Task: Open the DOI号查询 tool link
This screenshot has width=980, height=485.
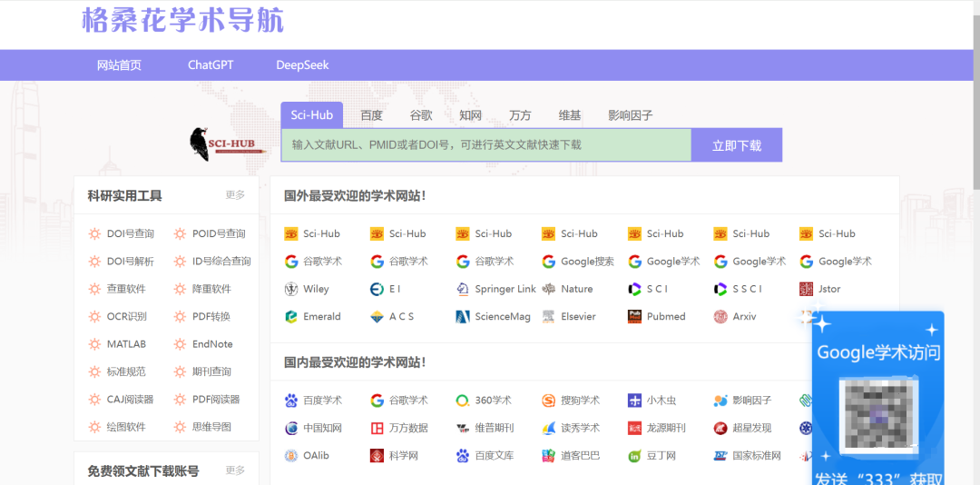Action: click(130, 234)
